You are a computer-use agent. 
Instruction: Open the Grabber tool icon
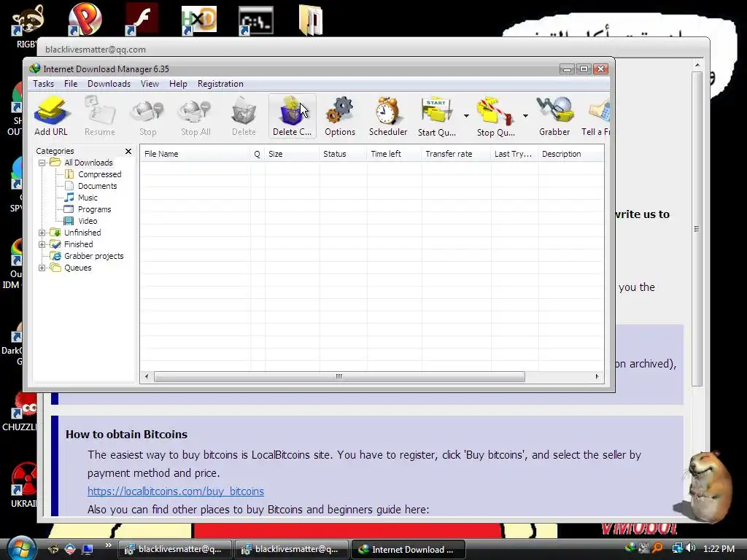tap(554, 116)
